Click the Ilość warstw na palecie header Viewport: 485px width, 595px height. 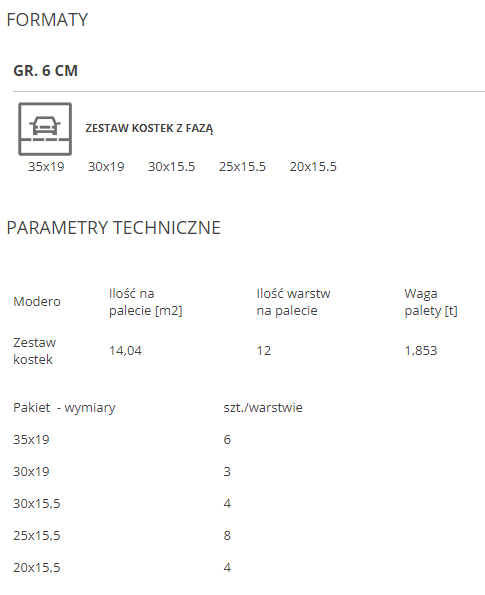click(293, 302)
